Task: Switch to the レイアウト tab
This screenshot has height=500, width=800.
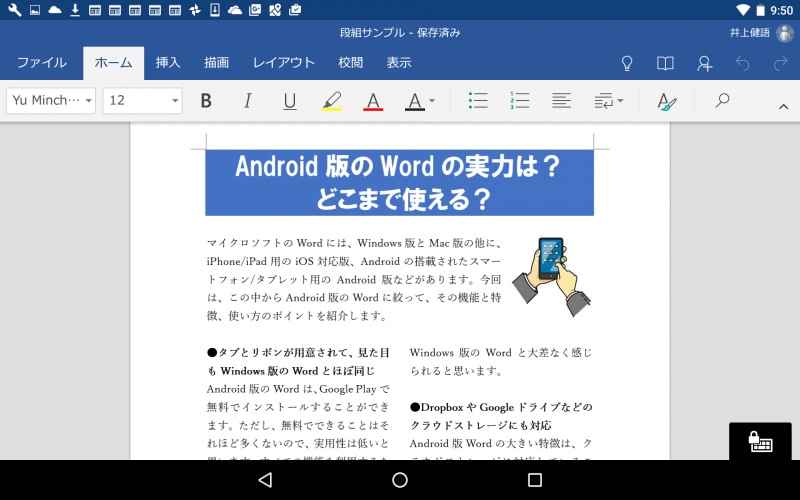Action: point(283,63)
